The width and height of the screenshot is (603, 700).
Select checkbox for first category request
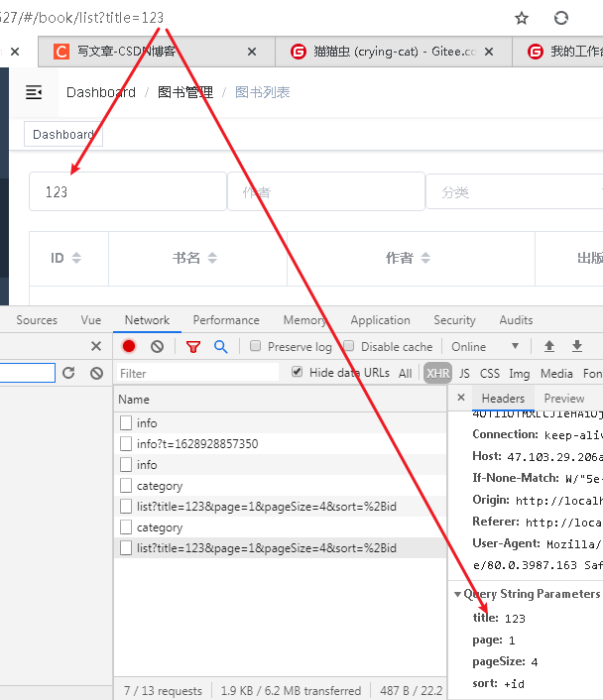(126, 485)
